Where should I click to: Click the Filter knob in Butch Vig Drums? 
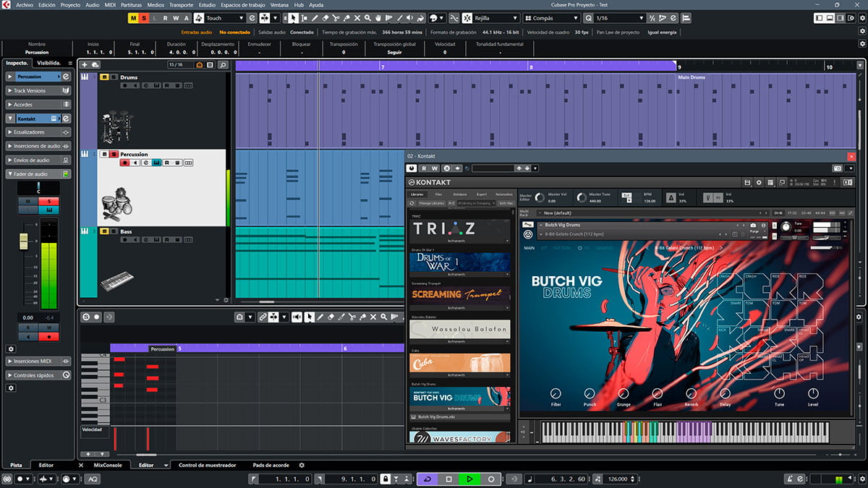(x=556, y=394)
